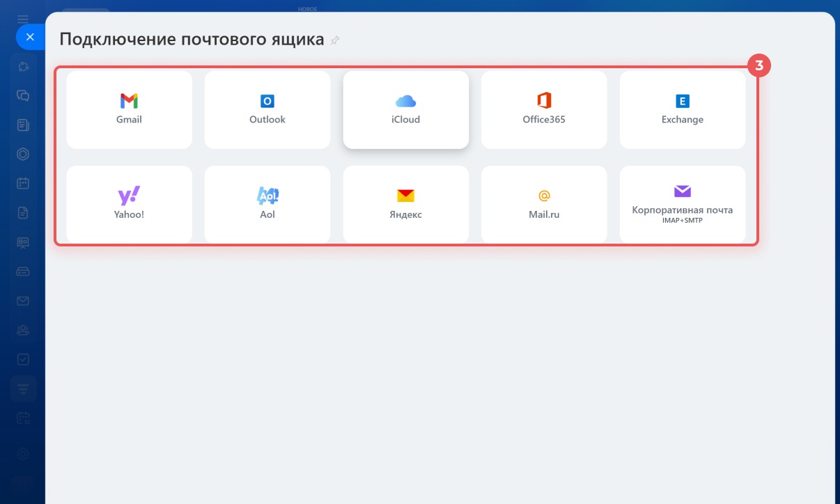Select the Exchange mail service

(683, 109)
